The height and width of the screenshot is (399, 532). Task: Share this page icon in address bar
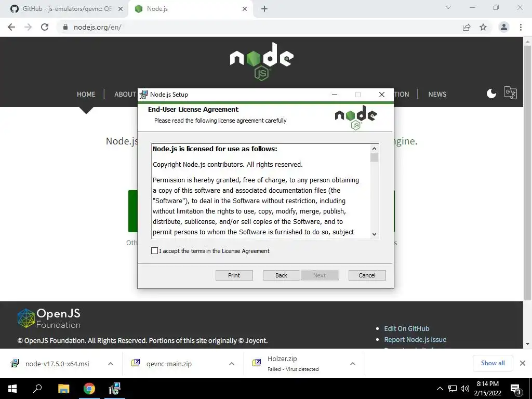tap(467, 27)
